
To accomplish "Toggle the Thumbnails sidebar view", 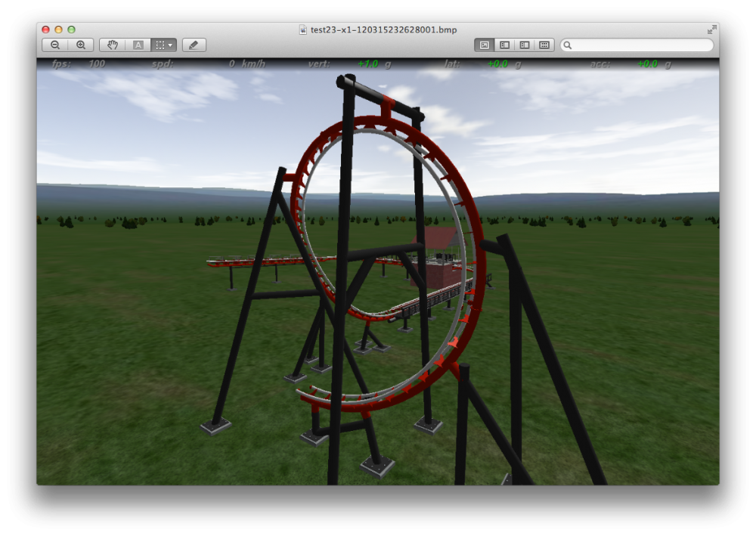I will tap(504, 45).
